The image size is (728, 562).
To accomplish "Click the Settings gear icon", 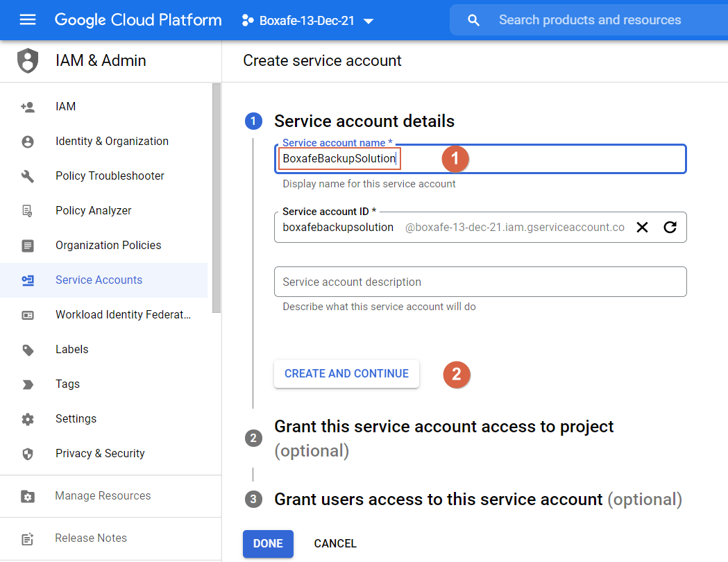I will (x=28, y=419).
